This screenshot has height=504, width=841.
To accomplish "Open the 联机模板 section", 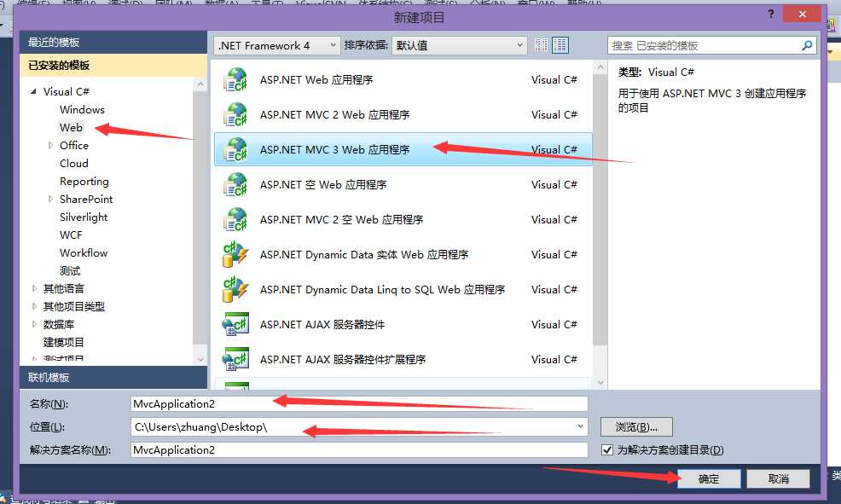I will click(x=113, y=378).
